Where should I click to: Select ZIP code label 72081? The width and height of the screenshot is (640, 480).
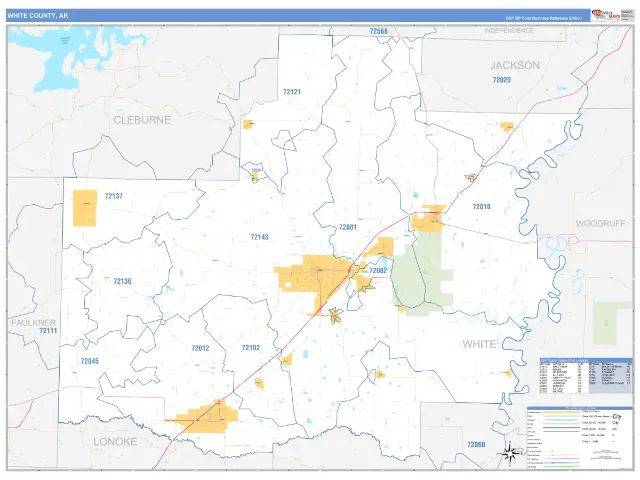(348, 227)
